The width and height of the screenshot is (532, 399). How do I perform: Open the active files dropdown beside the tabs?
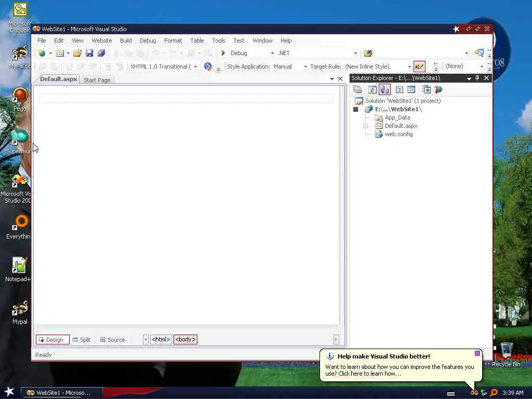[x=332, y=79]
